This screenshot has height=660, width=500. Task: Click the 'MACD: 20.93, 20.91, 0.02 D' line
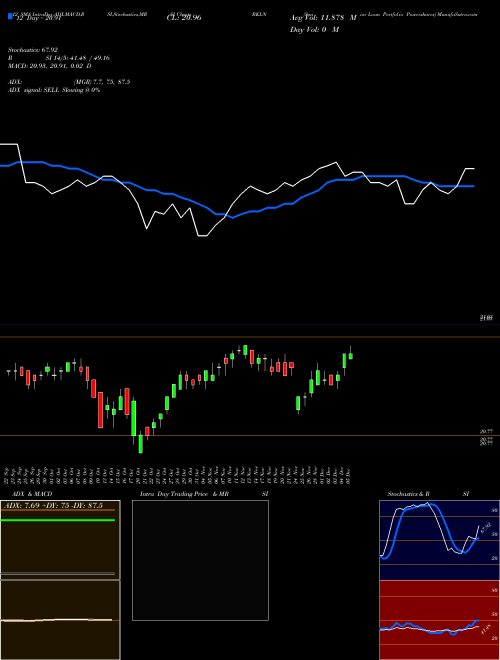click(49, 66)
